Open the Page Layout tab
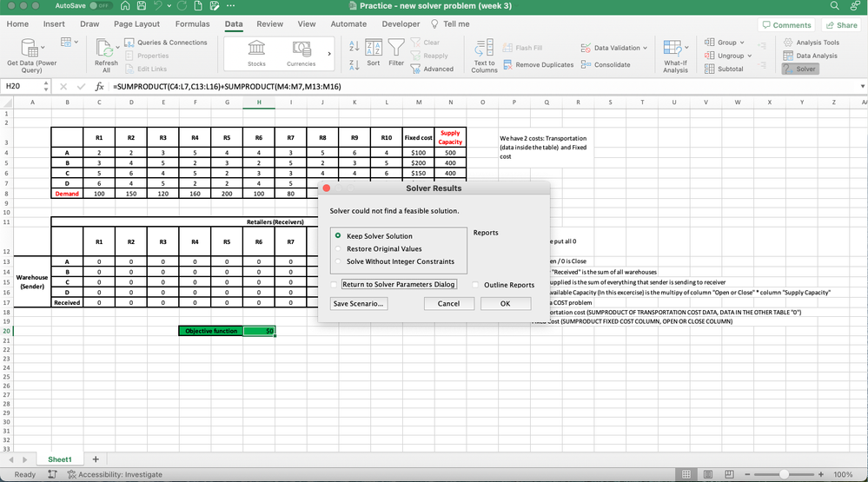The width and height of the screenshot is (868, 482). 136,23
